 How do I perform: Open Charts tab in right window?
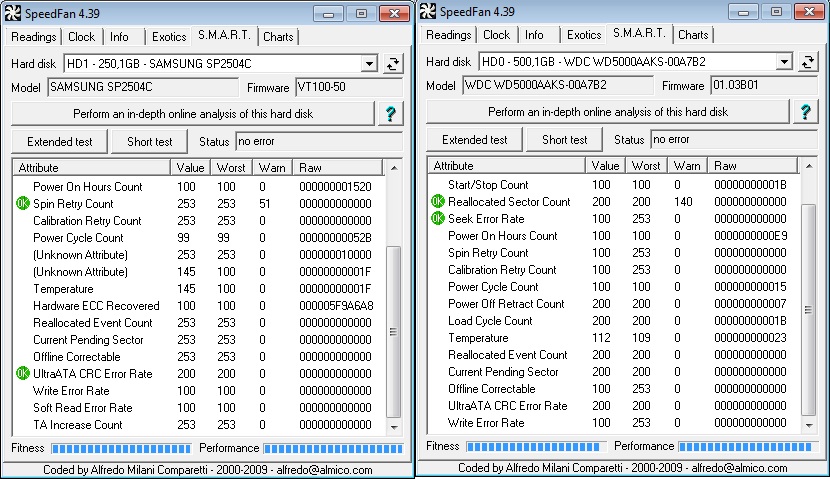pos(693,35)
